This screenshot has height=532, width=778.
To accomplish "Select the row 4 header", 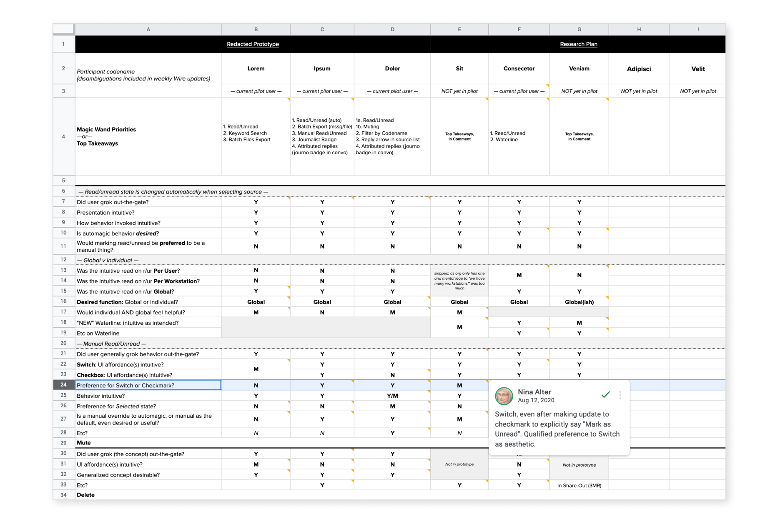I will tap(63, 136).
